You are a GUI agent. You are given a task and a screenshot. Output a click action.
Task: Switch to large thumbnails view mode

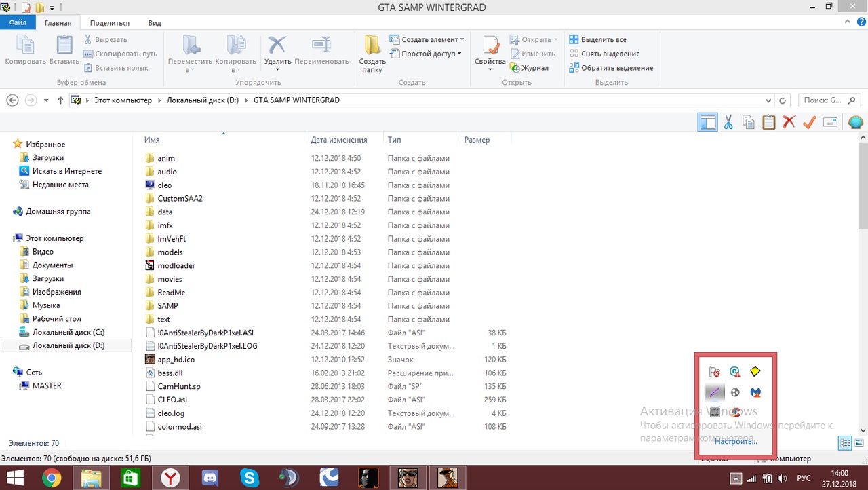click(859, 443)
